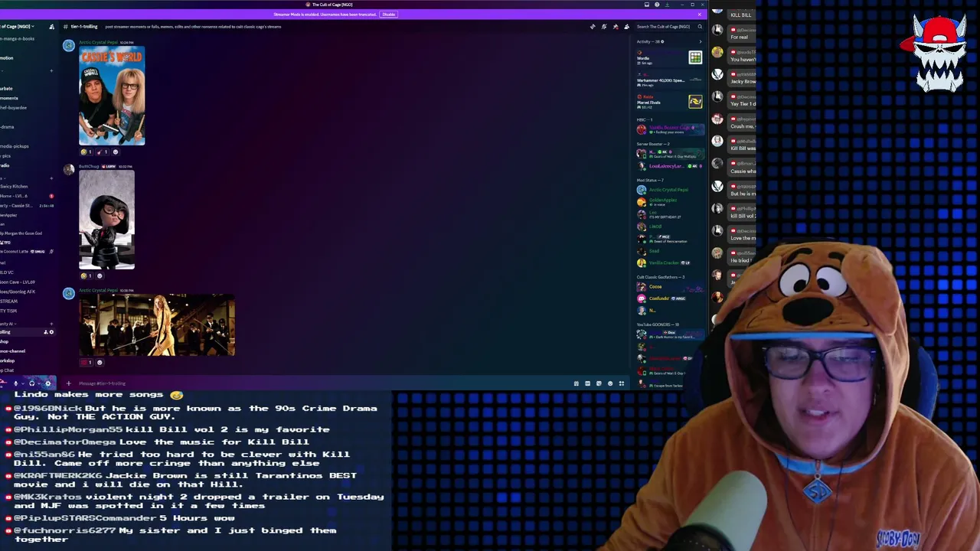
Task: Open the Marvel Rivals activity card
Action: (x=670, y=102)
